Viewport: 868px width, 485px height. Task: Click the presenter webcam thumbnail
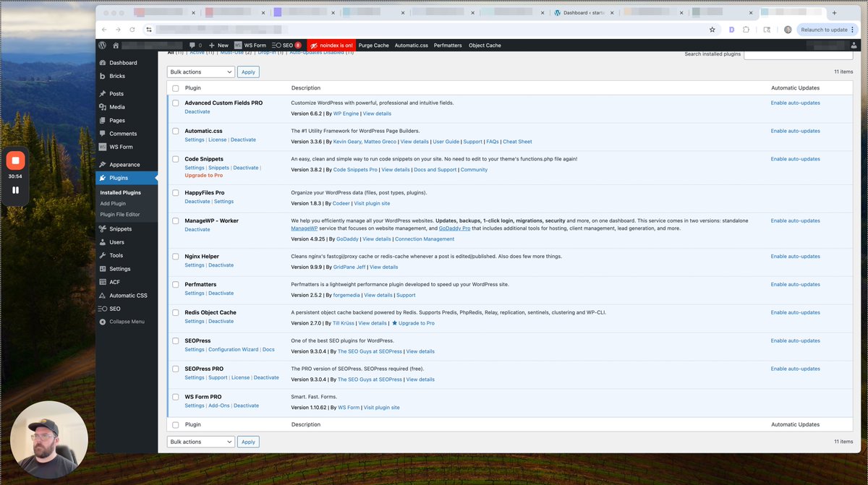[x=49, y=440]
